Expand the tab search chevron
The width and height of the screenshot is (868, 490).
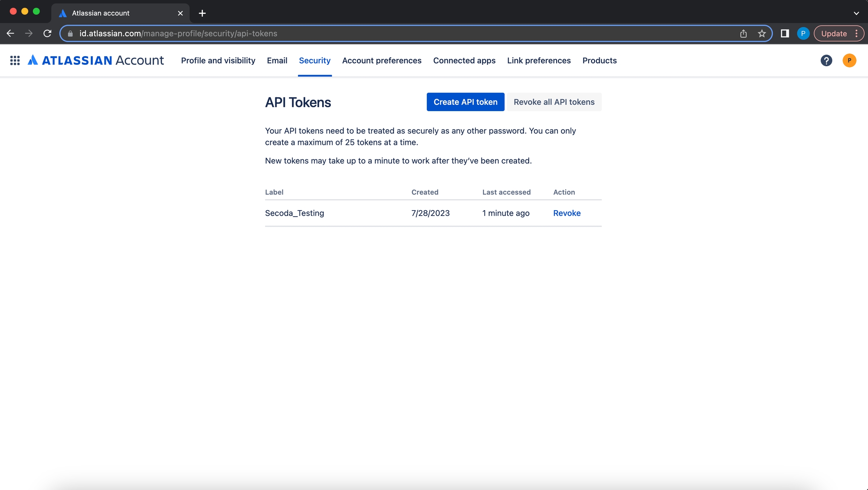tap(856, 13)
